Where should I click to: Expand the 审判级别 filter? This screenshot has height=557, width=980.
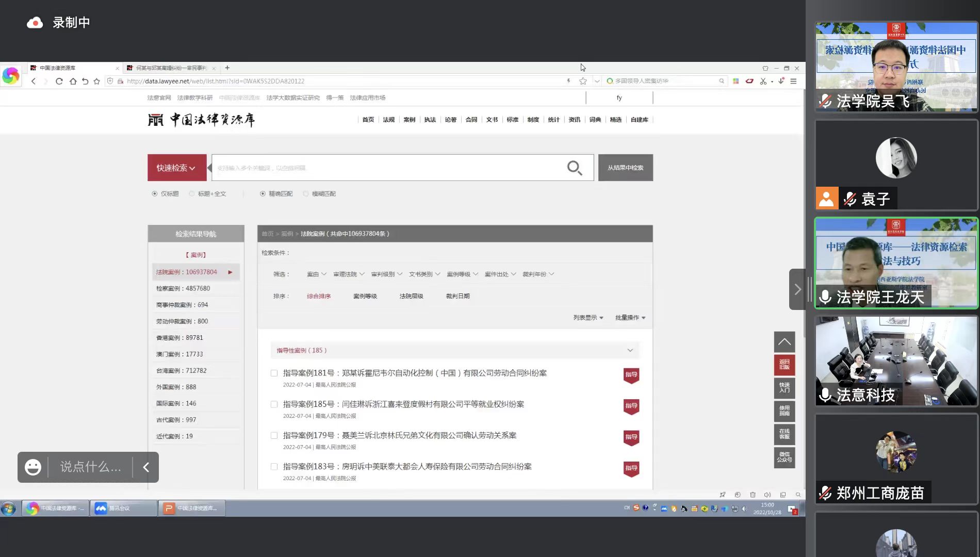click(387, 274)
